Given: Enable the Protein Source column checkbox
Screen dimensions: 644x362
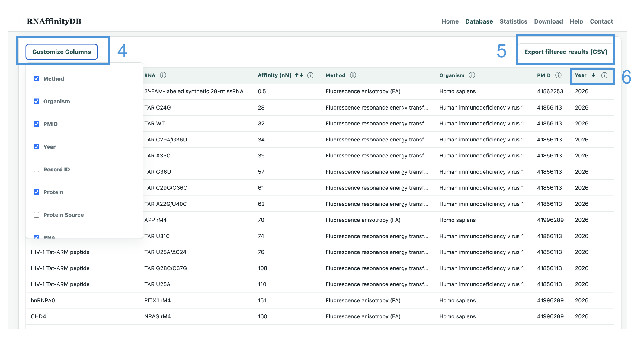Looking at the screenshot, I should [x=37, y=215].
